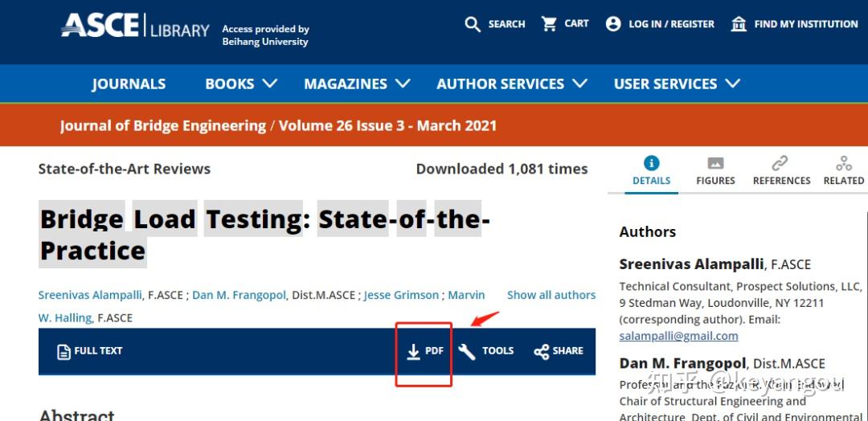Click the Find My Institution building icon
Screen dimensions: 868x421
point(739,24)
